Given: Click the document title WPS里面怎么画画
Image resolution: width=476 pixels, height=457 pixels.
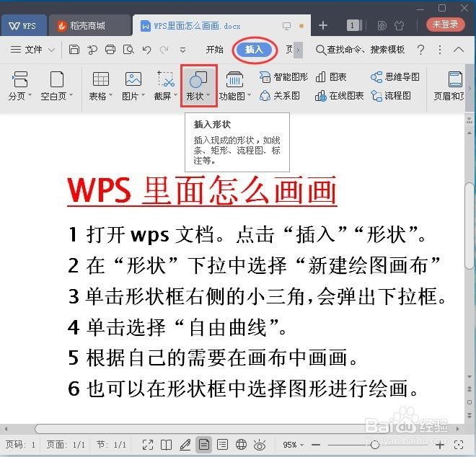Looking at the screenshot, I should (x=202, y=190).
